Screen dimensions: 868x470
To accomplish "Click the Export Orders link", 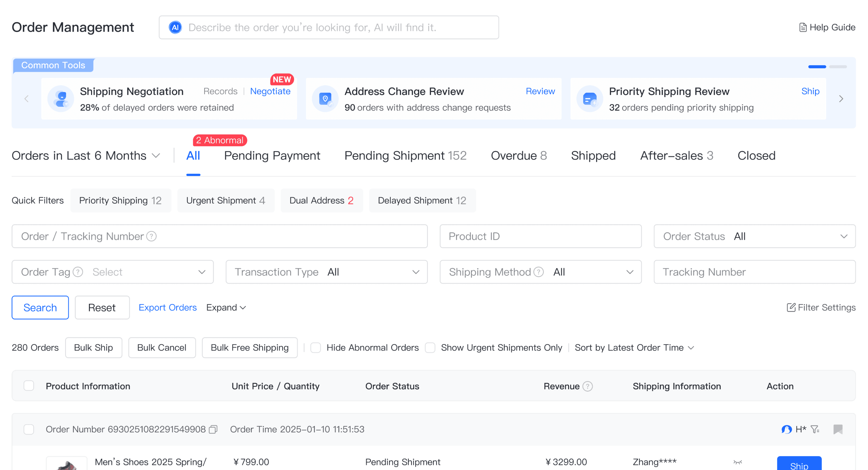I will [x=167, y=307].
